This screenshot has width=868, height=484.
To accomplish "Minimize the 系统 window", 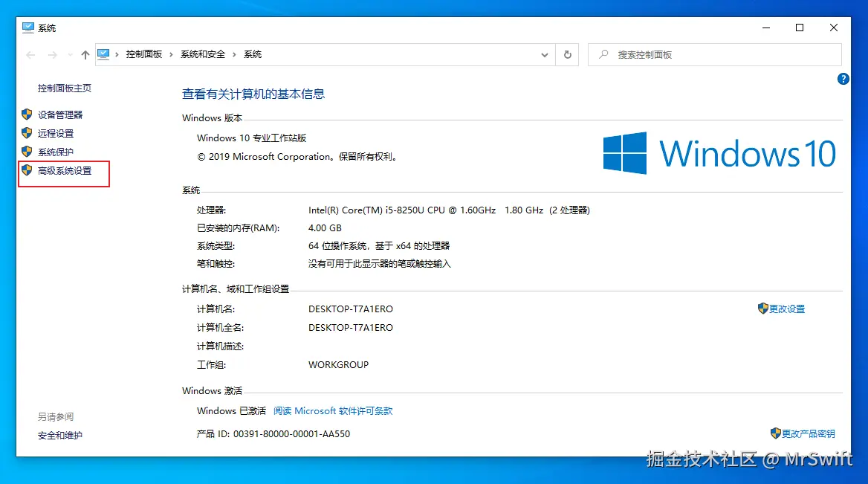I will point(766,28).
